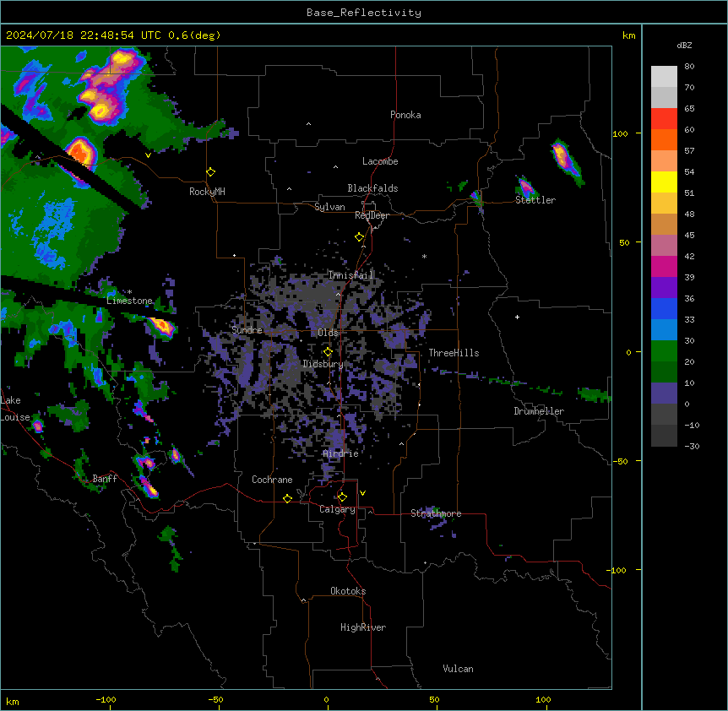Viewport: 728px width, 711px height.
Task: Click the -30 value on the dBZ scale
Action: pos(692,446)
